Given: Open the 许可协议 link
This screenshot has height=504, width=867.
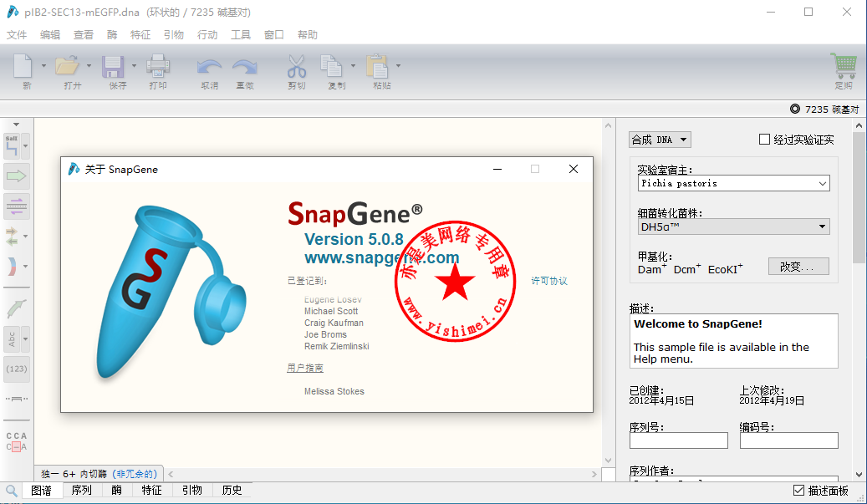Looking at the screenshot, I should pos(549,281).
